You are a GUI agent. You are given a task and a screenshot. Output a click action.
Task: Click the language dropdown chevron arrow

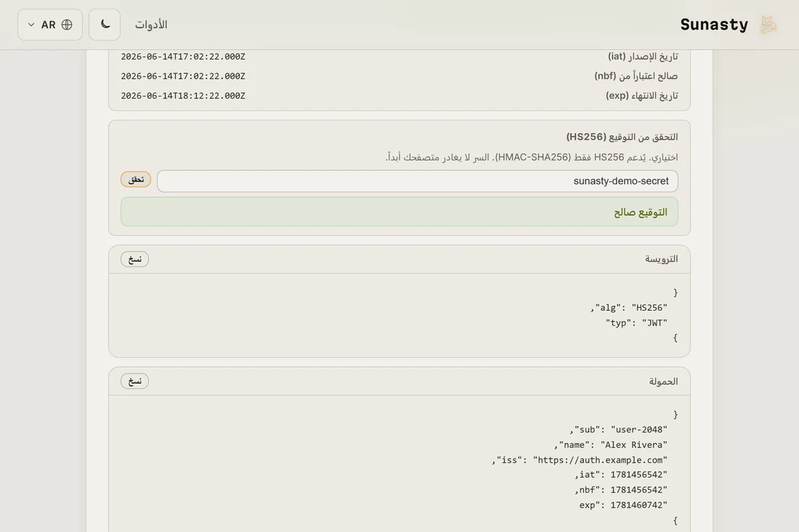[31, 25]
